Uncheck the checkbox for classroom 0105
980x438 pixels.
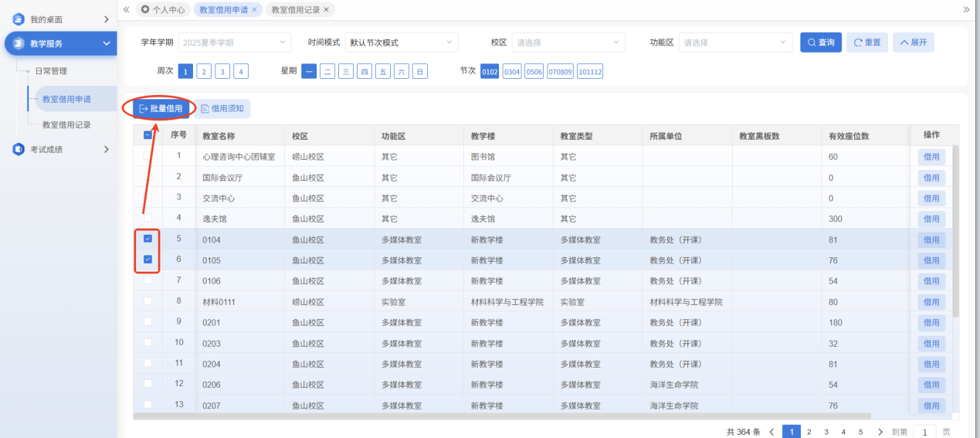click(x=148, y=260)
